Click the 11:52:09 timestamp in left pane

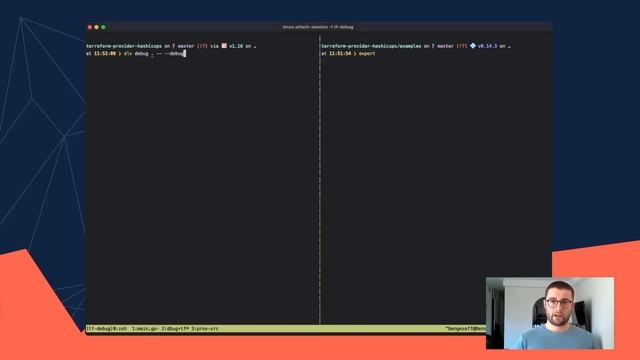(105, 53)
